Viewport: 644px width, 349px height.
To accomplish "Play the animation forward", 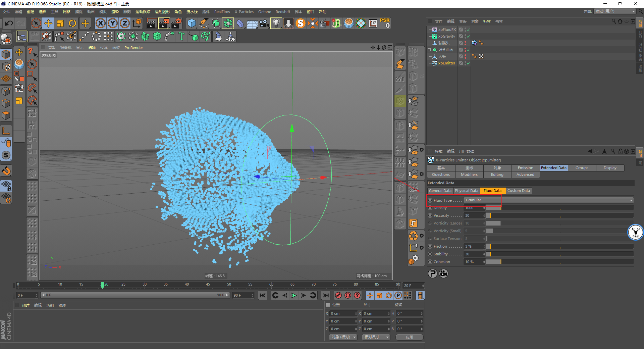I will point(294,295).
